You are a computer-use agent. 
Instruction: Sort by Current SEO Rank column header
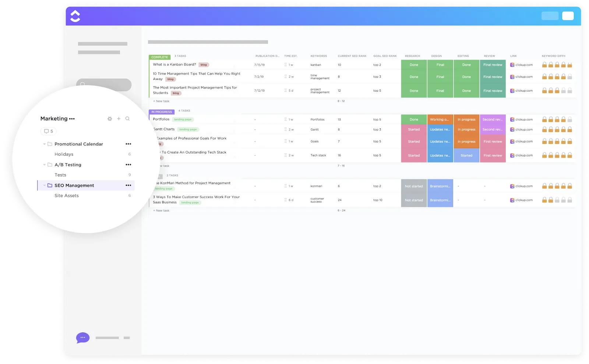[x=352, y=56]
